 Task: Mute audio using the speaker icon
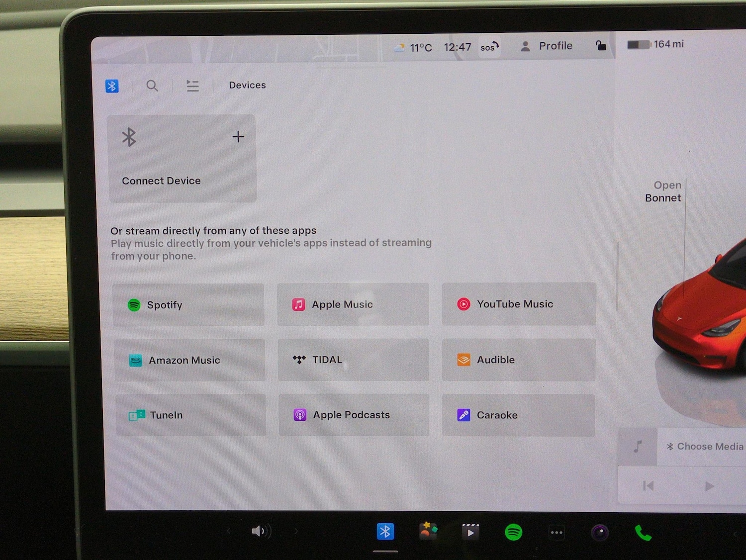pyautogui.click(x=260, y=531)
